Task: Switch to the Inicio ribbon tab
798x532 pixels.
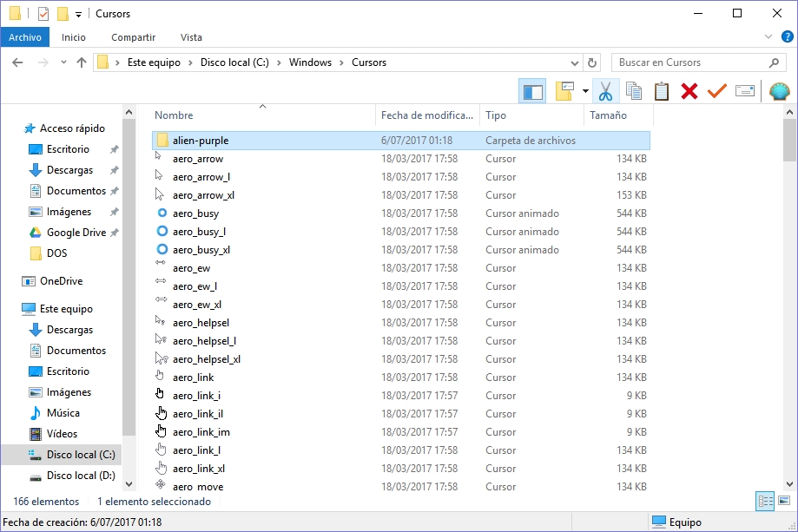Action: [74, 37]
